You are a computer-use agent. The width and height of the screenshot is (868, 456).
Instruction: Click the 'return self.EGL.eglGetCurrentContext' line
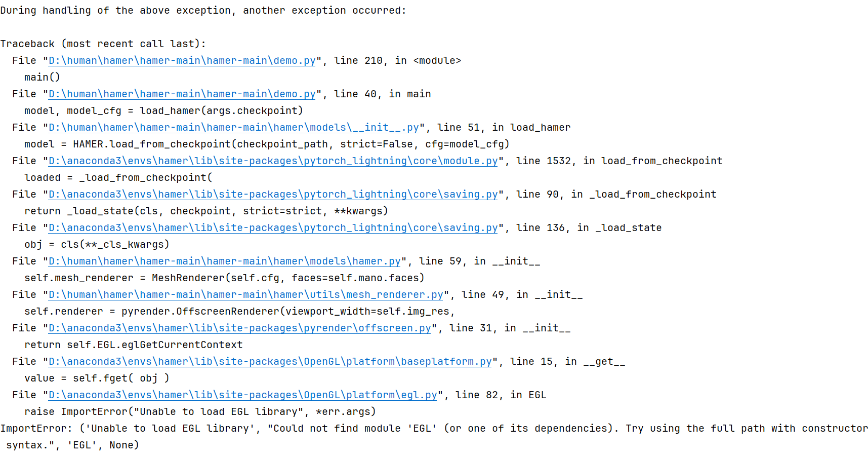[x=134, y=345]
